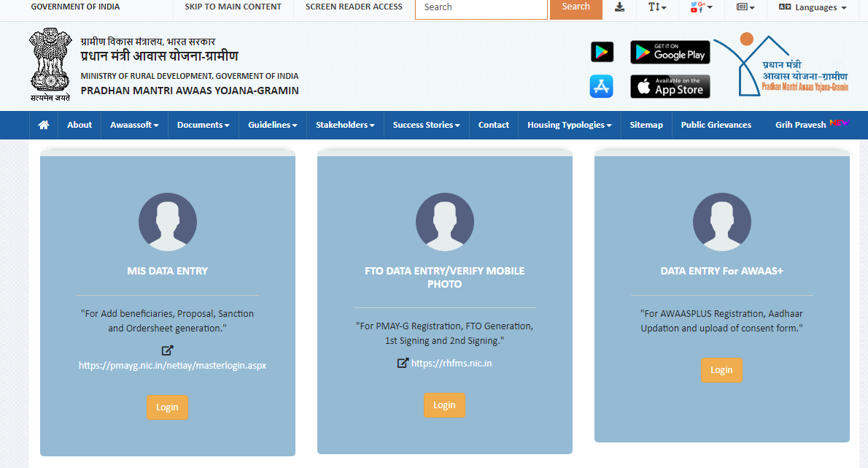868x468 pixels.
Task: Click the Hindi title प्रधान मंत्री आवास योजना-ग्रामीण
Action: point(160,56)
